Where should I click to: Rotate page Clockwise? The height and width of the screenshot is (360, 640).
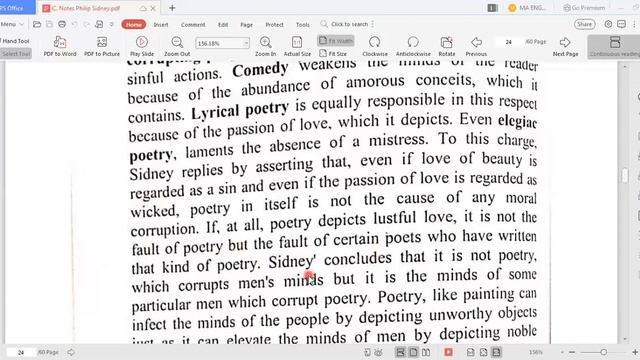pos(375,46)
